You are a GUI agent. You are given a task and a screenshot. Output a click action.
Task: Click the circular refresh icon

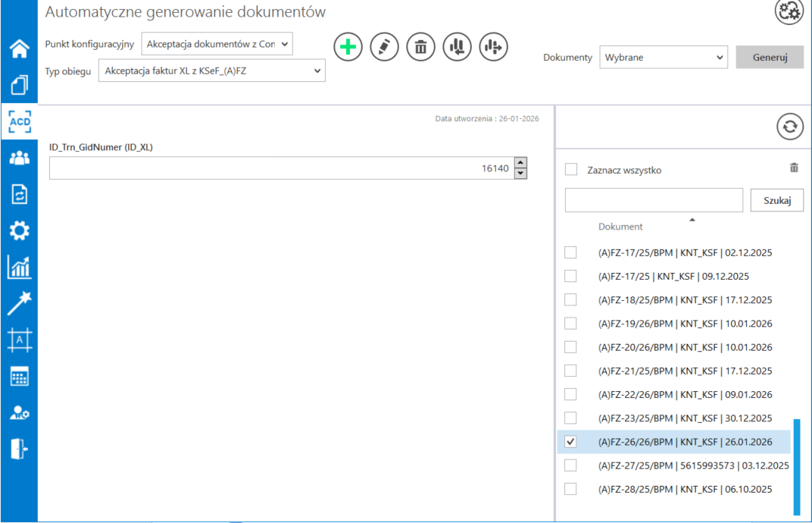click(789, 128)
